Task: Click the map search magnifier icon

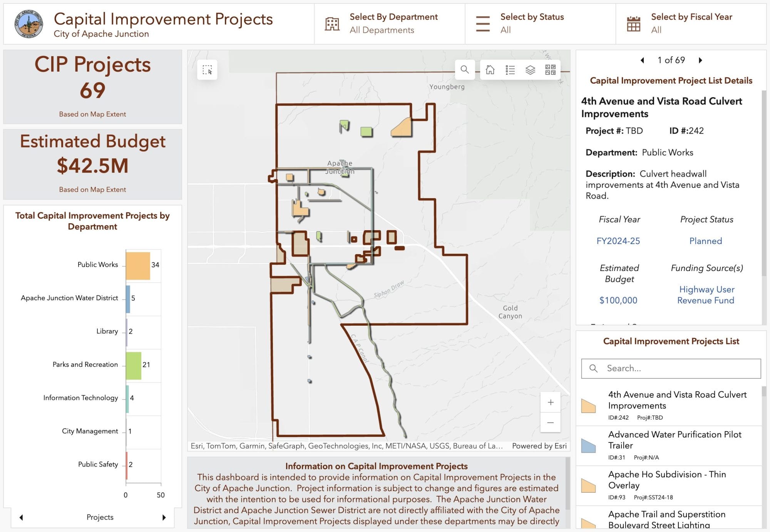Action: (x=465, y=70)
